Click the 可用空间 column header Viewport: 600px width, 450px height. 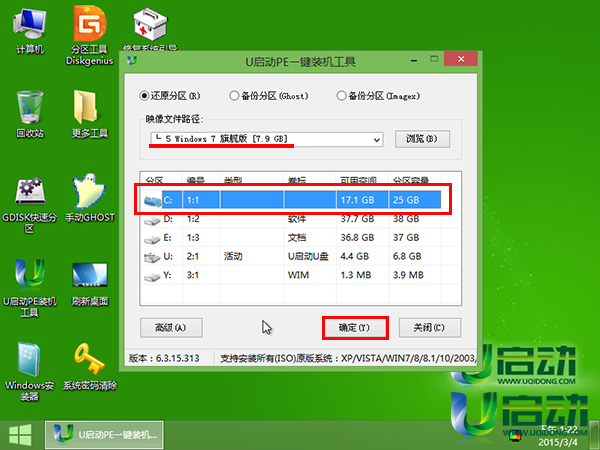point(362,180)
